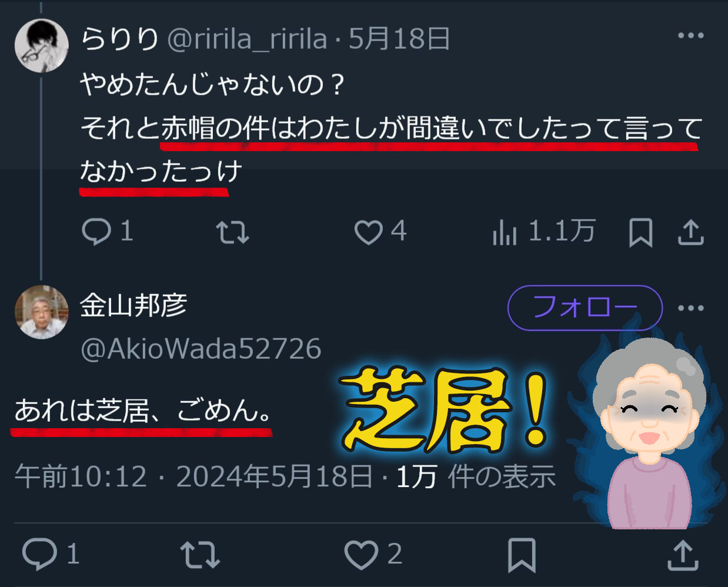
Task: View analytics showing 1.1万 views
Action: click(505, 232)
